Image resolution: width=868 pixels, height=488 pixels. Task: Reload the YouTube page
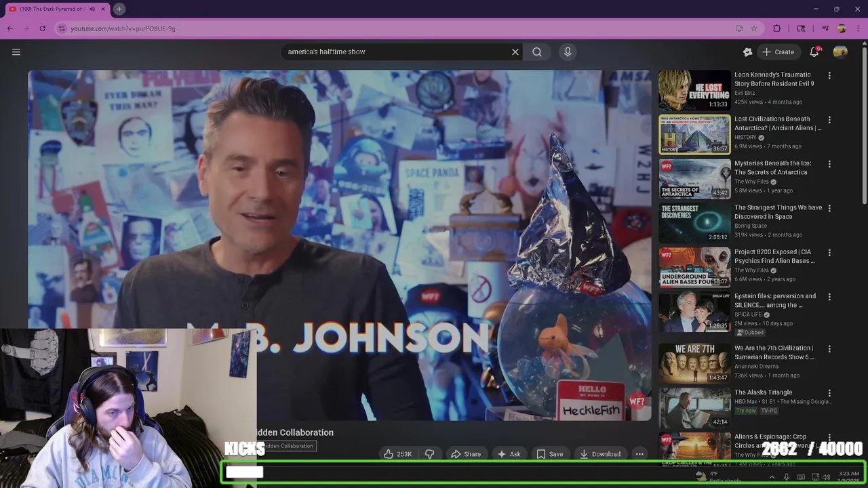pyautogui.click(x=42, y=28)
